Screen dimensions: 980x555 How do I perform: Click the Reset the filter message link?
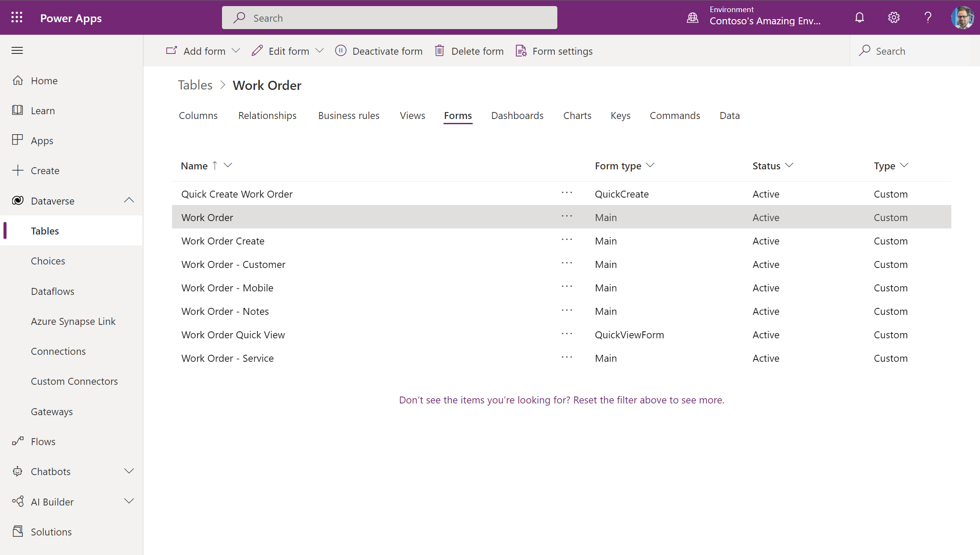pos(562,400)
